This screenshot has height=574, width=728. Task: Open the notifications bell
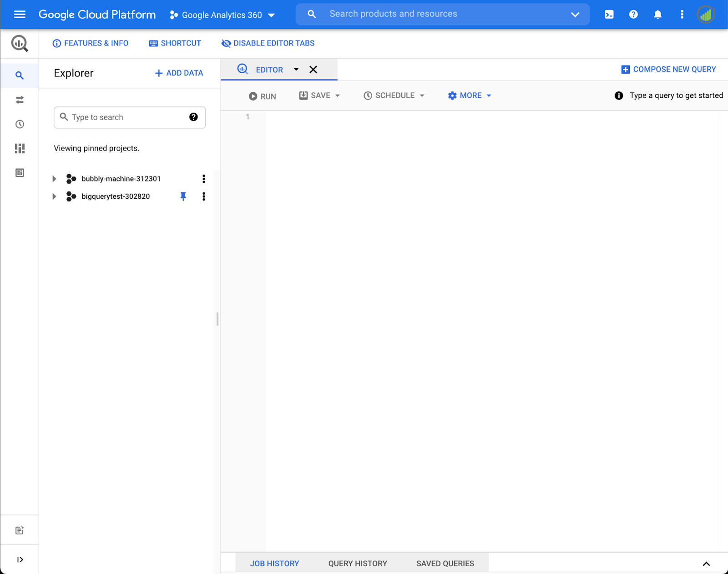tap(657, 15)
